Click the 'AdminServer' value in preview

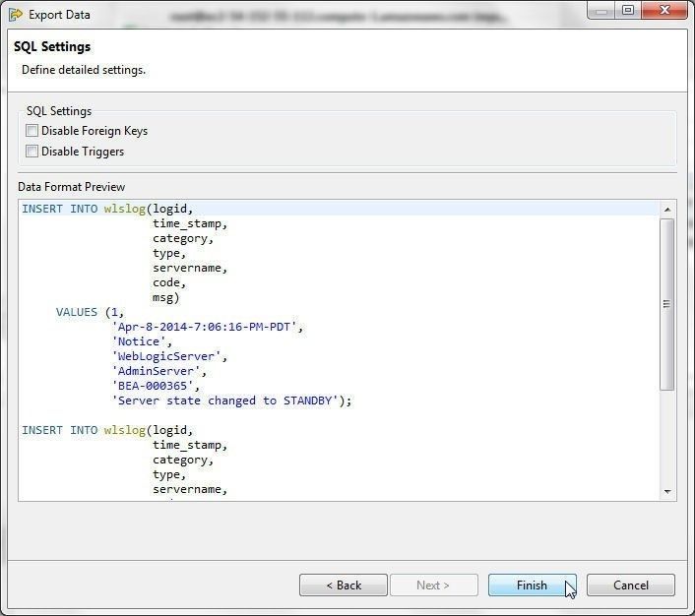(156, 371)
